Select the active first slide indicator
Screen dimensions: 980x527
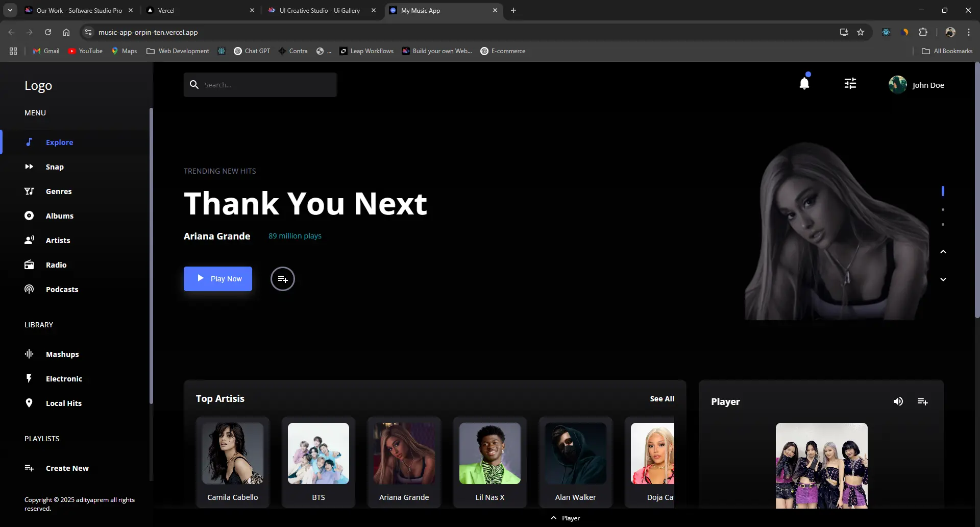click(x=943, y=191)
